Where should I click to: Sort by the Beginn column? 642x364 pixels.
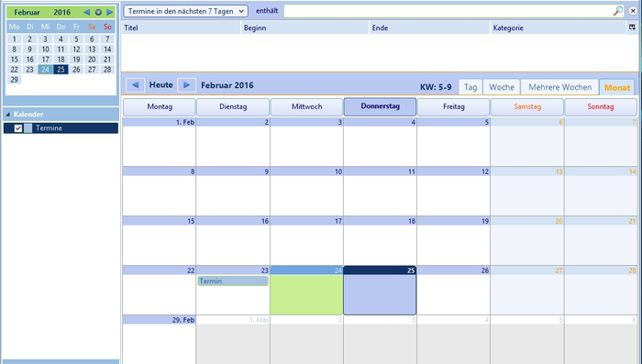[304, 28]
